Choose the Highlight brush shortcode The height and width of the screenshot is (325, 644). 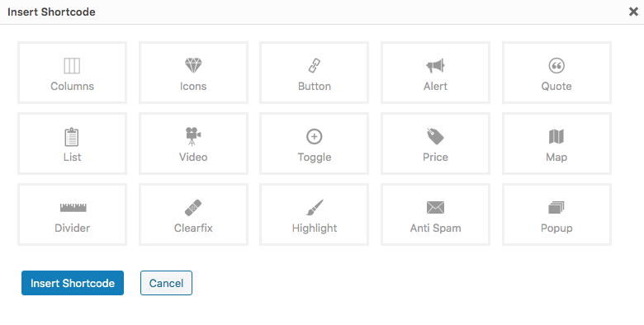click(315, 214)
